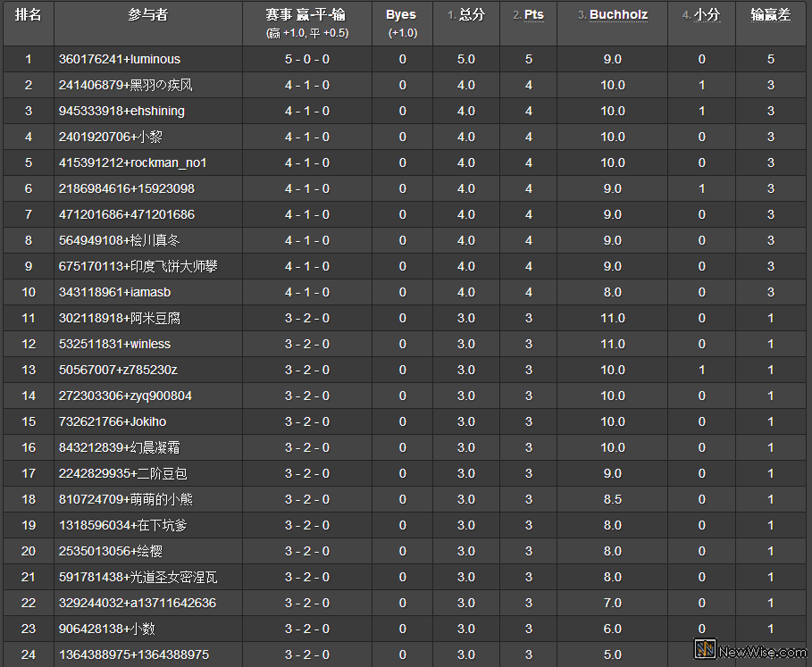The height and width of the screenshot is (667, 812).
Task: Click Buchholz 8.0 in the iamasb row
Action: tap(613, 292)
